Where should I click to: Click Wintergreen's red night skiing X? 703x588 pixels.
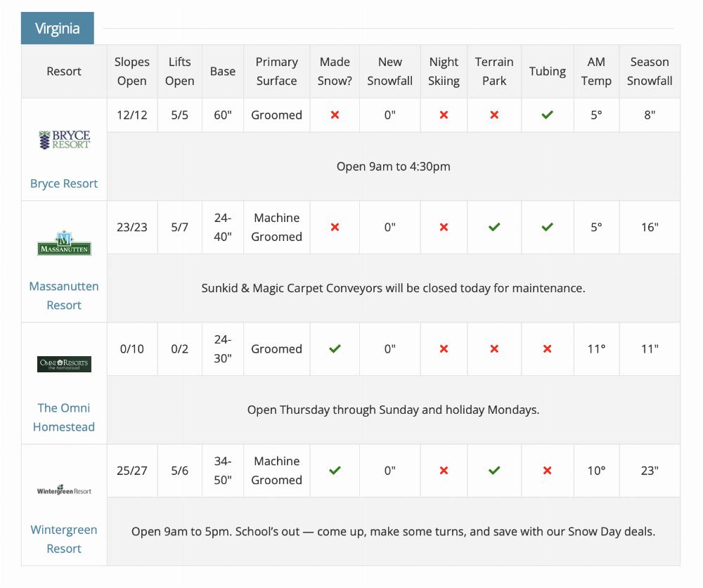[x=444, y=471]
